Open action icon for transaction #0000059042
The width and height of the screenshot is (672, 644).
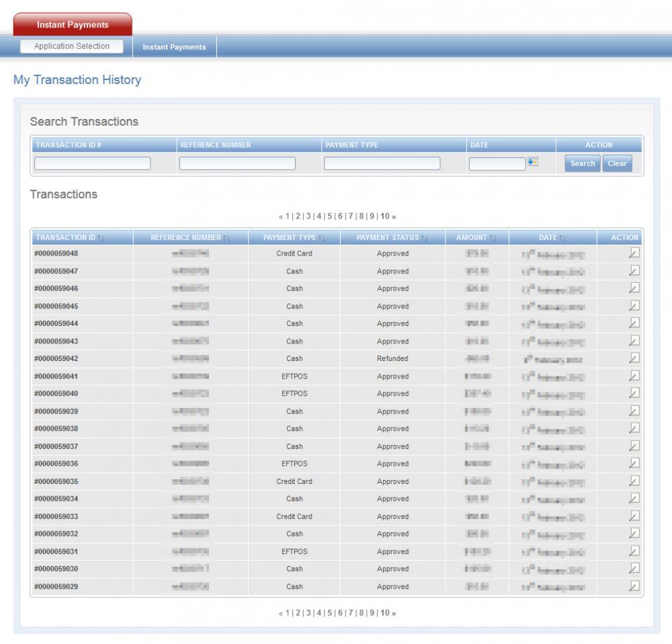[x=633, y=358]
